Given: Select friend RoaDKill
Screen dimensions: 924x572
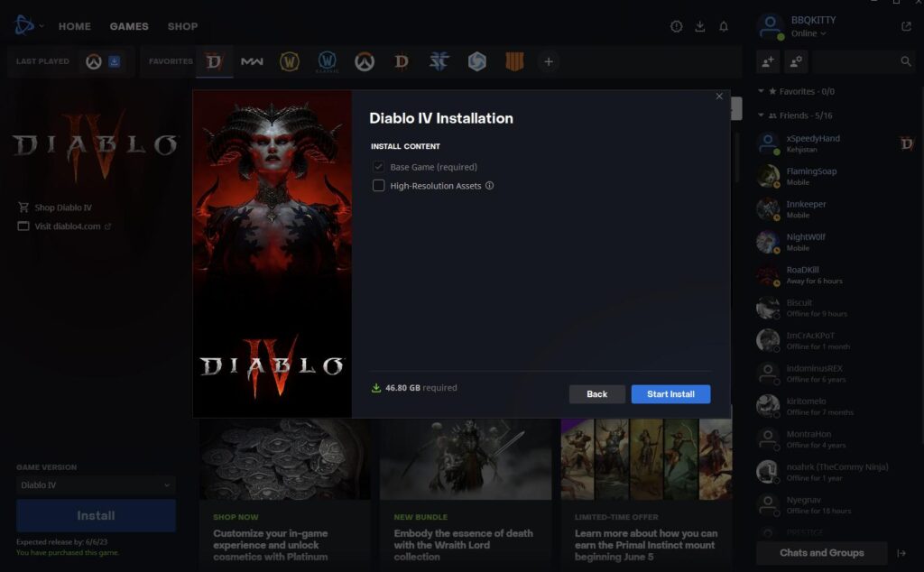Looking at the screenshot, I should point(834,275).
